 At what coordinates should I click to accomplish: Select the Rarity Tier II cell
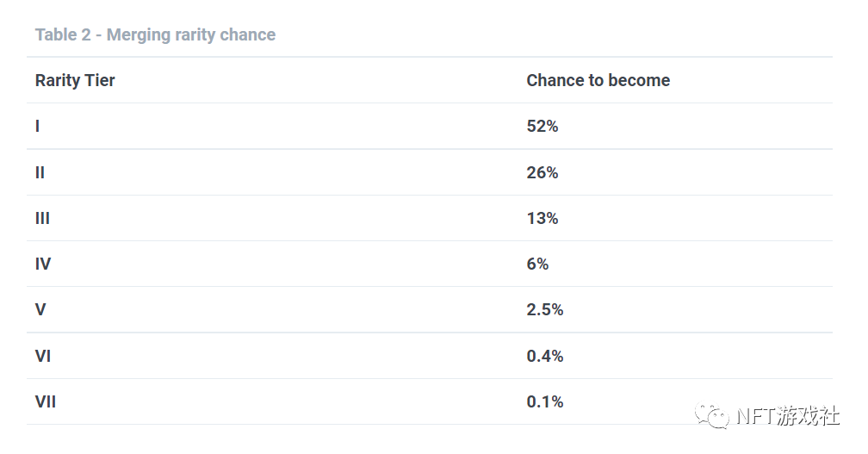40,173
